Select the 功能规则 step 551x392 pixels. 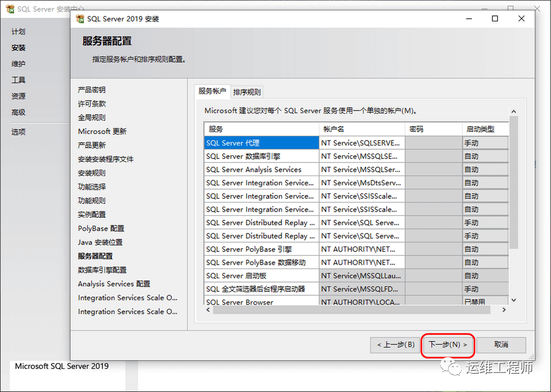click(92, 201)
